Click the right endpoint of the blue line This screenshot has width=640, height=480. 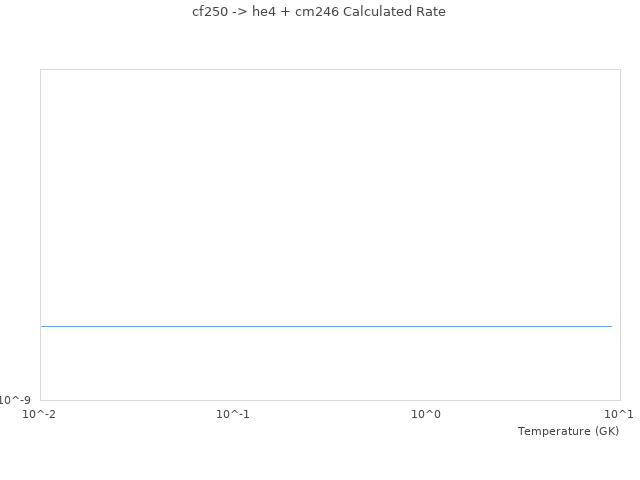coord(611,326)
